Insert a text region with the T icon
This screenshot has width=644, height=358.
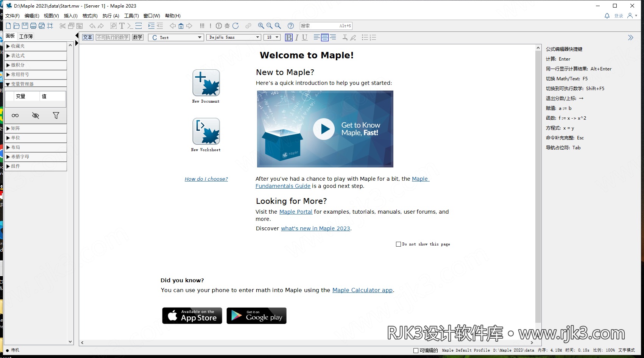pyautogui.click(x=122, y=26)
